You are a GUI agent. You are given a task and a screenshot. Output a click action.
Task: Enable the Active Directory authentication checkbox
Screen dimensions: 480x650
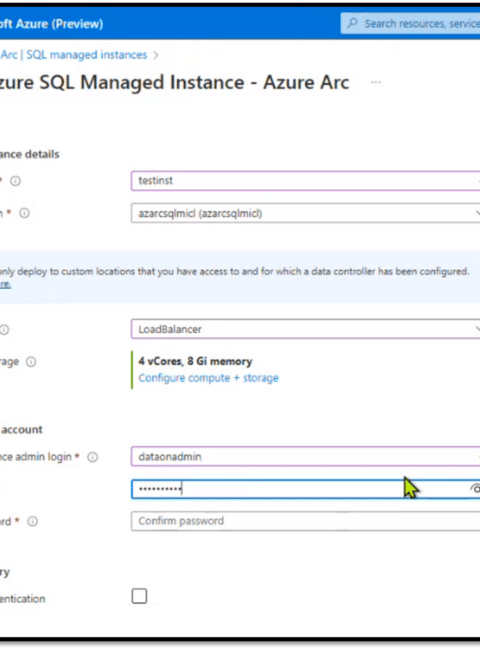(x=139, y=596)
